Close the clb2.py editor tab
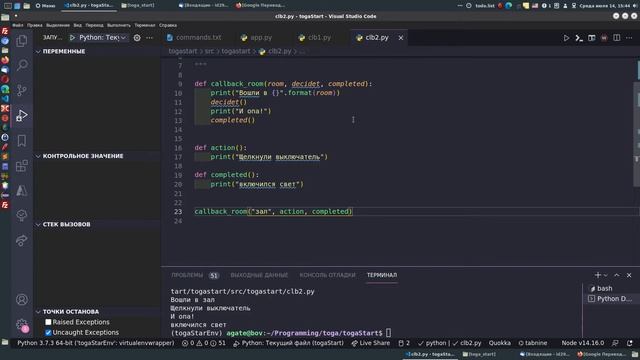The height and width of the screenshot is (360, 640). pyautogui.click(x=401, y=38)
